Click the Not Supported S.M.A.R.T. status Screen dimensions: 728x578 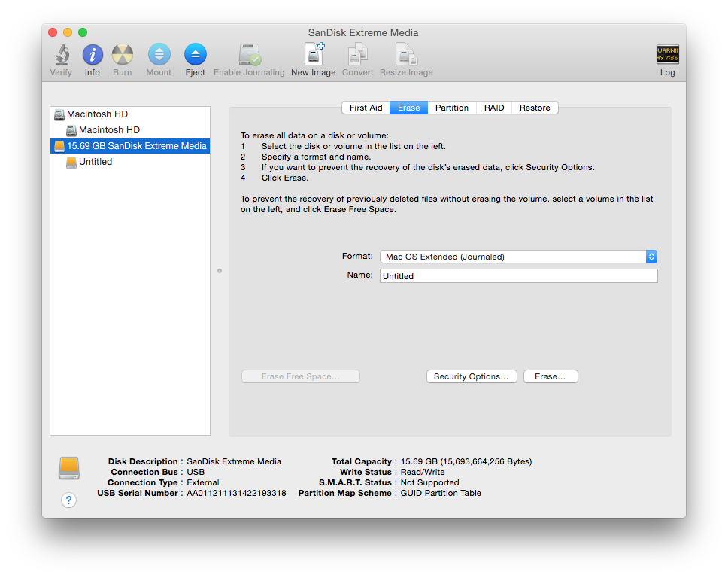429,482
